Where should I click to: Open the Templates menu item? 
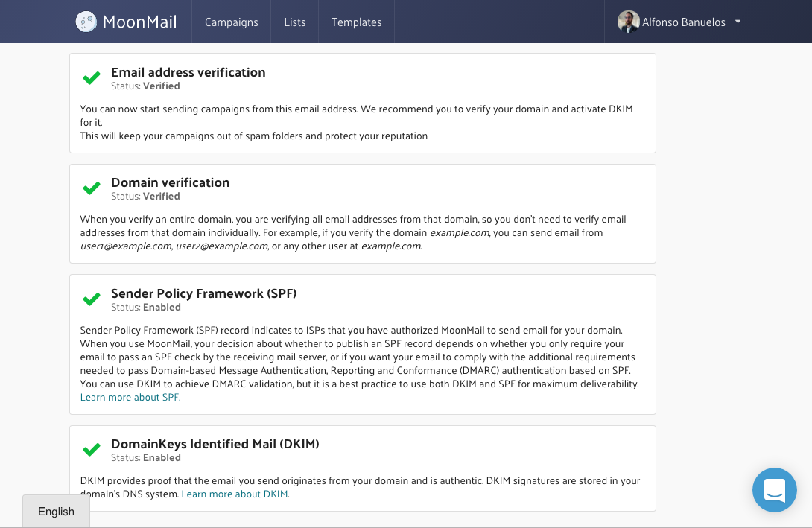click(357, 22)
